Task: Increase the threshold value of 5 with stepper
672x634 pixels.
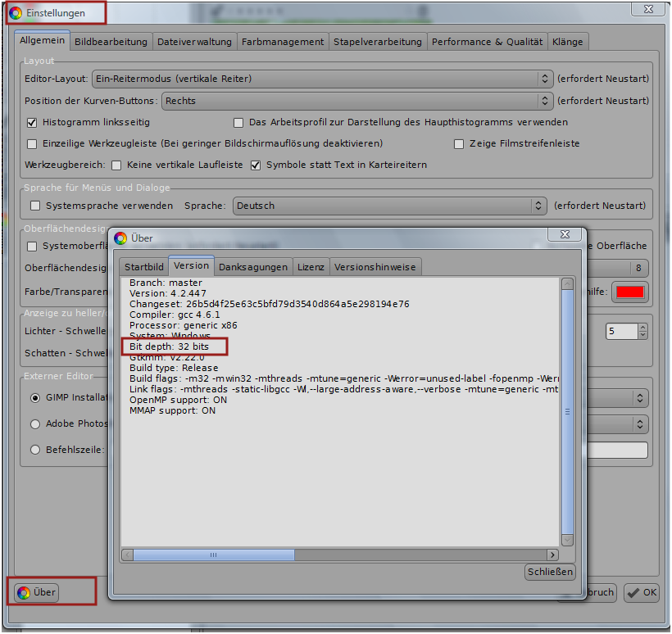Action: (x=642, y=328)
